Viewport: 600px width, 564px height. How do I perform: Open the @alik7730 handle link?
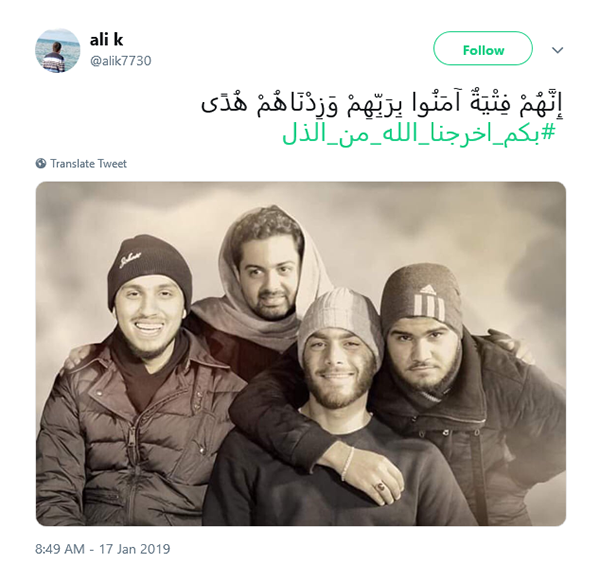pos(121,61)
